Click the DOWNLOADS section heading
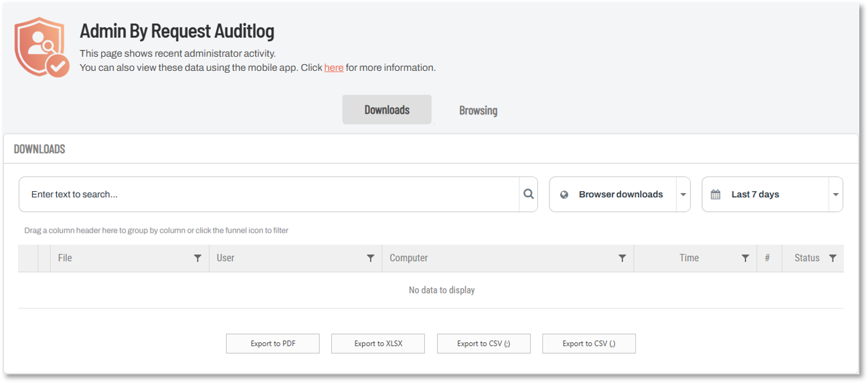This screenshot has width=868, height=383. point(39,149)
